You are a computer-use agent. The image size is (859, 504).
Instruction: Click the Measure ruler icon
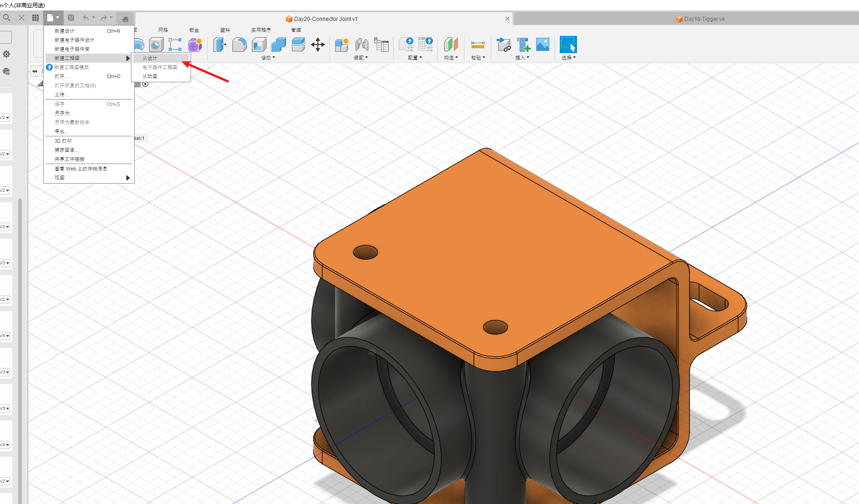[477, 45]
